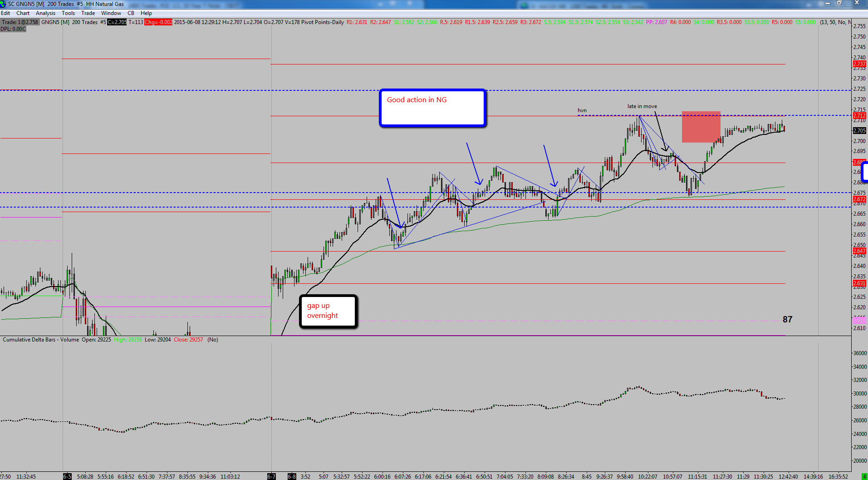Image resolution: width=868 pixels, height=480 pixels.
Task: Click the 'Good action in NG' text note
Action: (x=432, y=108)
